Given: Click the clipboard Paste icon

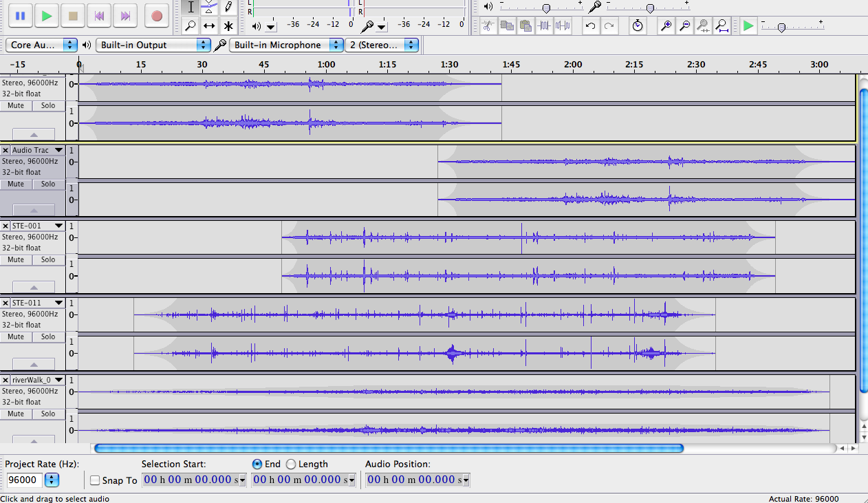Looking at the screenshot, I should click(x=525, y=26).
